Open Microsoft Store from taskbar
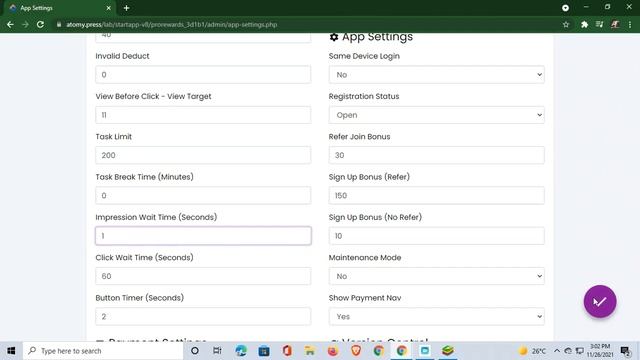This screenshot has width=640, height=360. 264,351
